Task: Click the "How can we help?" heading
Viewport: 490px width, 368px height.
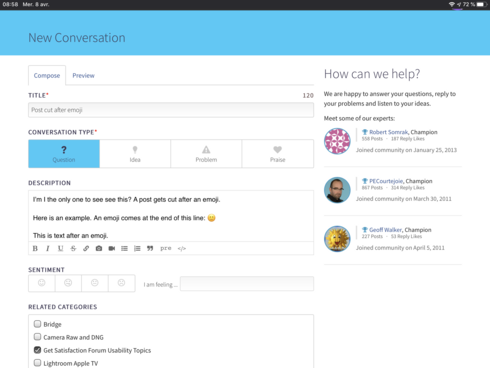Action: 372,74
